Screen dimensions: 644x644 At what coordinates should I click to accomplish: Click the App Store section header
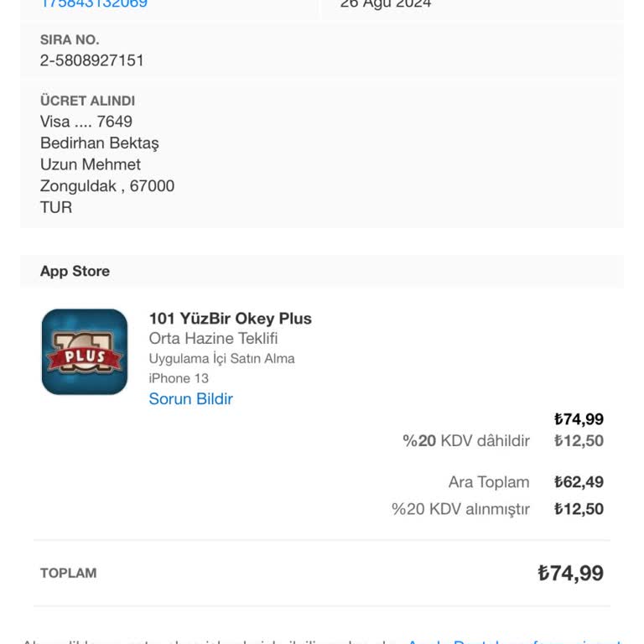[75, 271]
